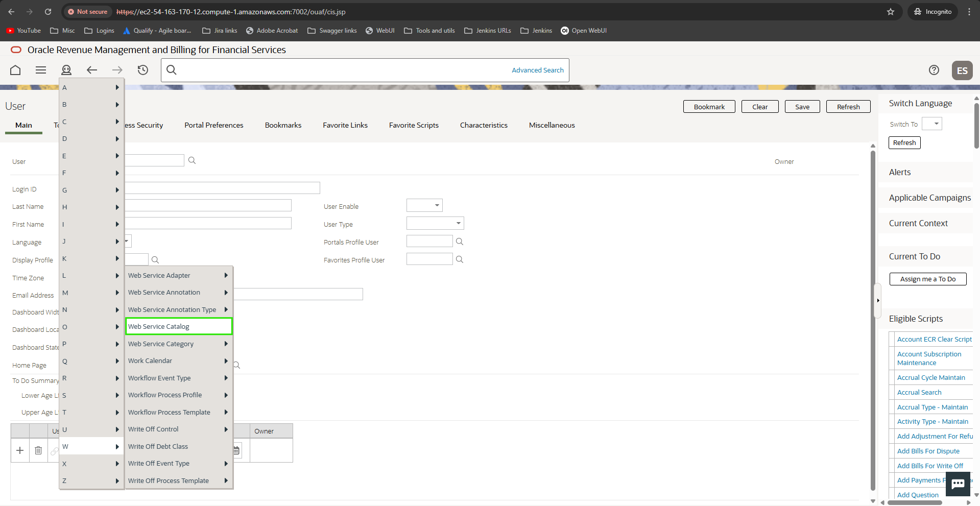The height and width of the screenshot is (506, 980).
Task: Open the Switch To language dropdown
Action: point(931,124)
